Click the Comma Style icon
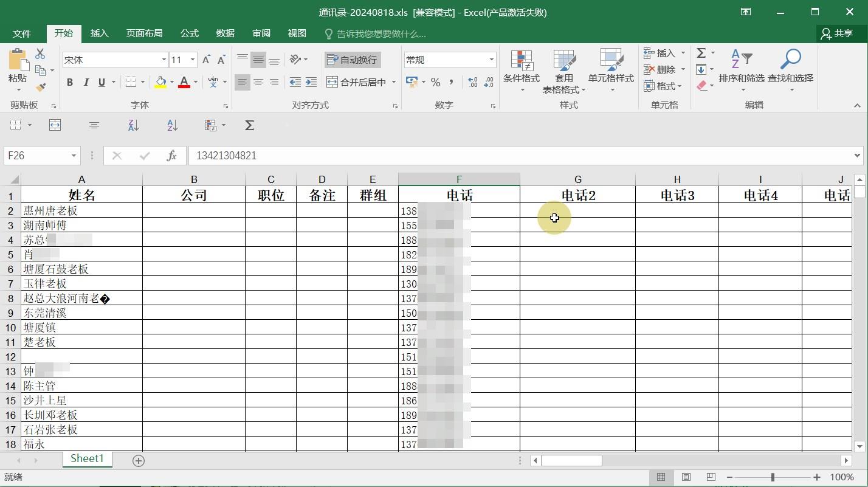This screenshot has width=868, height=487. tap(451, 82)
